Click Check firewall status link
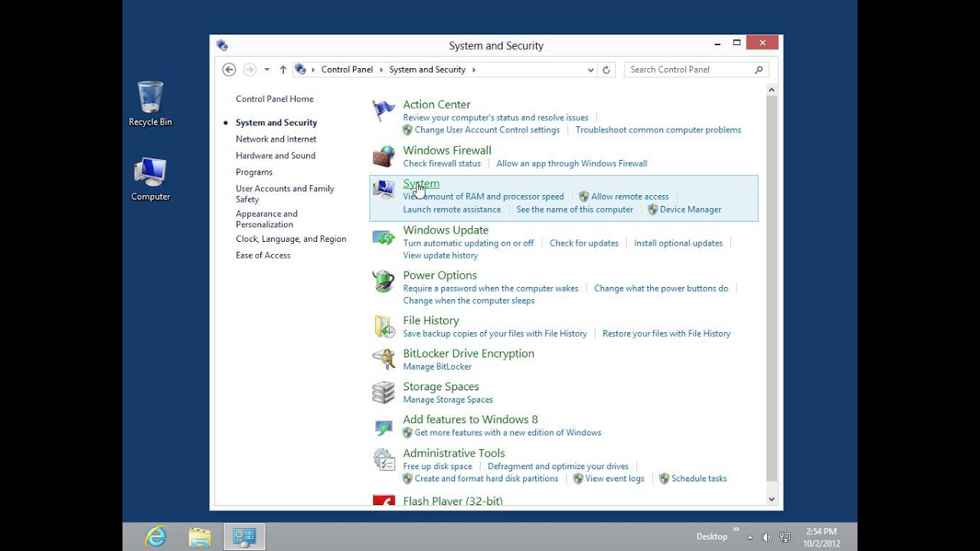The height and width of the screenshot is (551, 980). (x=442, y=164)
